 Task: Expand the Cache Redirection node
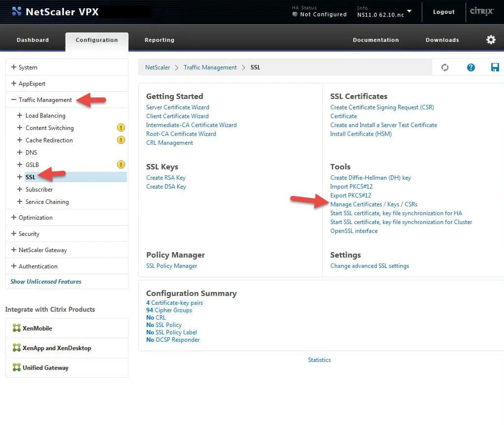20,140
